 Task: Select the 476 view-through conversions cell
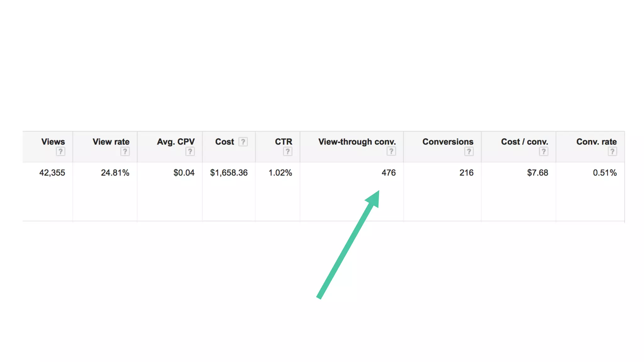(x=388, y=173)
